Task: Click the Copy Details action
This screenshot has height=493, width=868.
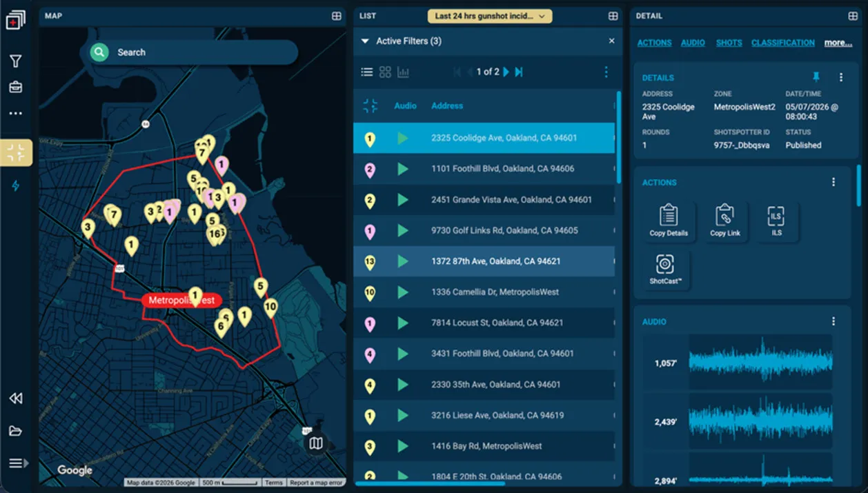Action: tap(669, 221)
